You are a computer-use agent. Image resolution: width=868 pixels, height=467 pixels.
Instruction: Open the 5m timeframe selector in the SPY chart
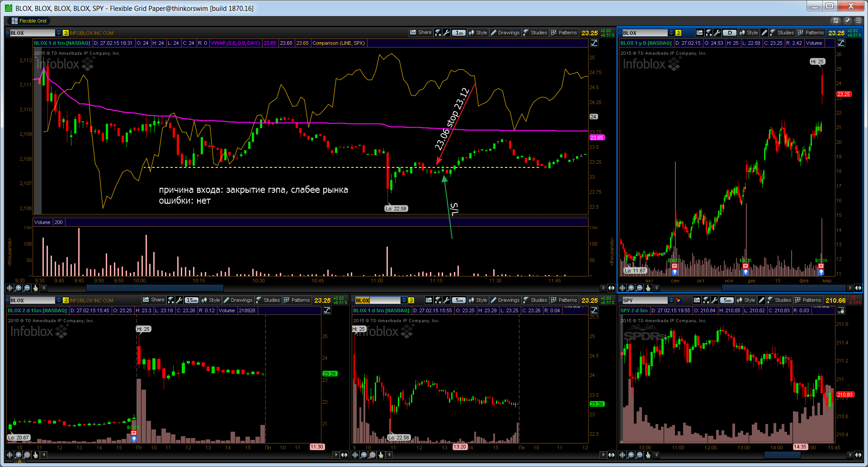pyautogui.click(x=727, y=300)
